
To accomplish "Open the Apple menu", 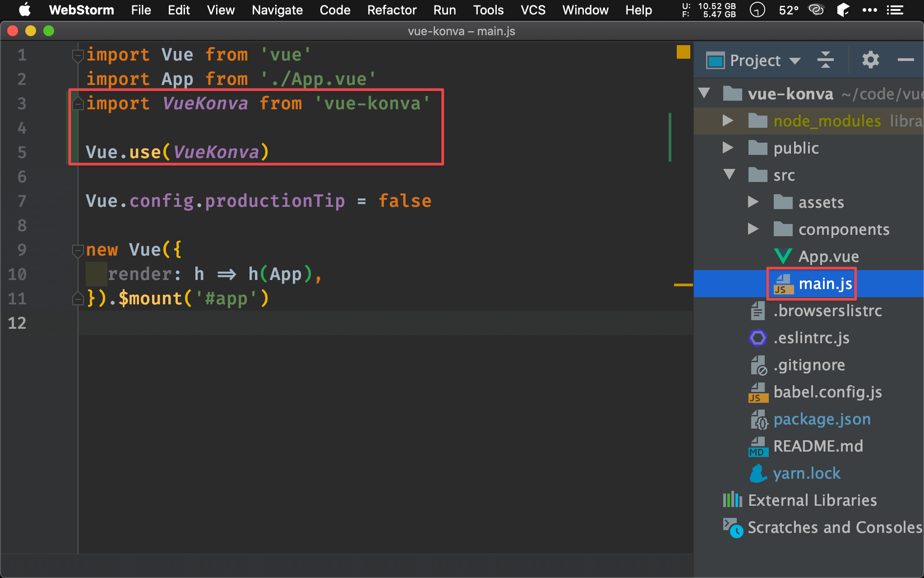I will (24, 10).
